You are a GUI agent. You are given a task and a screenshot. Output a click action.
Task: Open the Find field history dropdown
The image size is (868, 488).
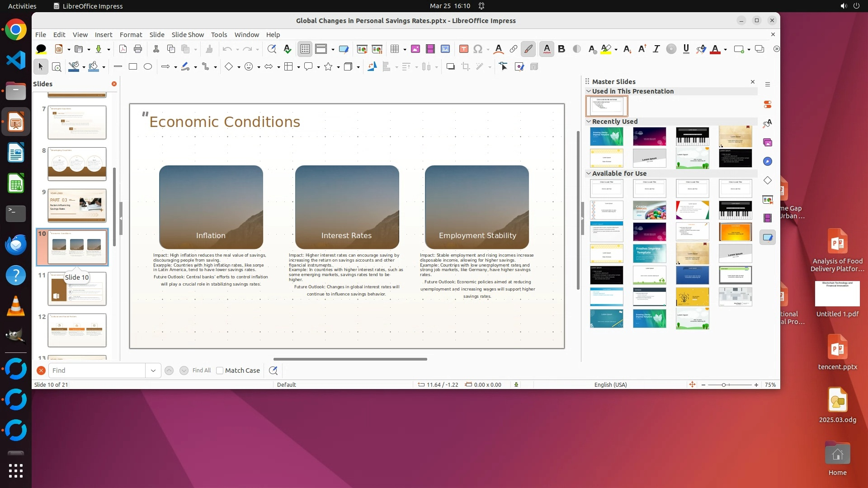click(153, 371)
